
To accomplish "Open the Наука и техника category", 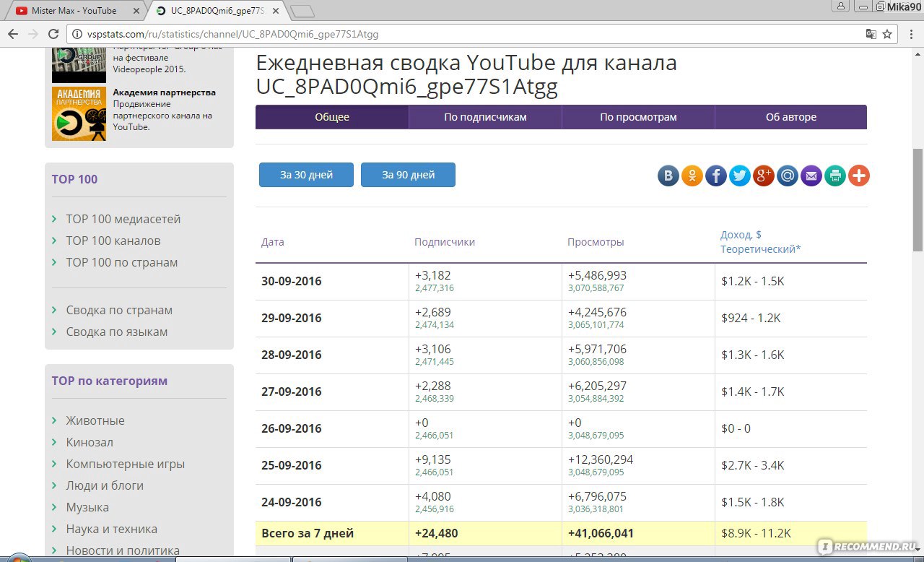I will click(111, 529).
